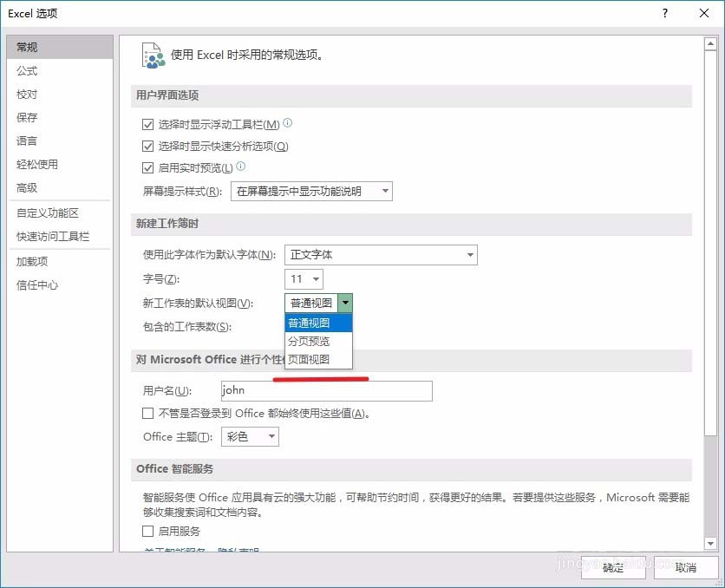Viewport: 725px width, 588px height.
Task: Click info icon beside 启用实时预览
Action: 241,166
